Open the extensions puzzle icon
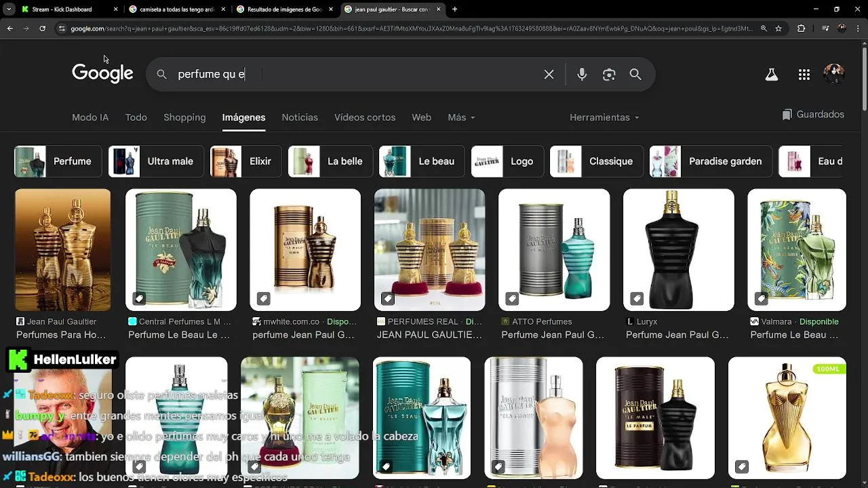This screenshot has height=488, width=868. tap(802, 28)
